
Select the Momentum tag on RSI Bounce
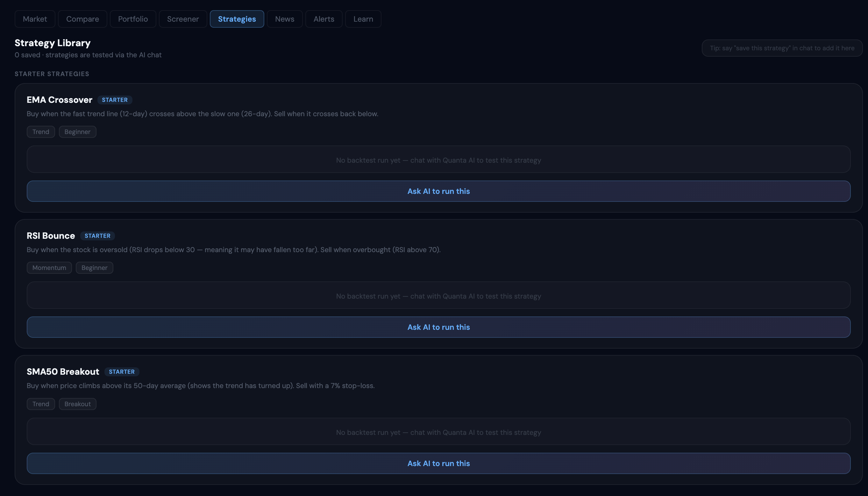click(x=49, y=268)
